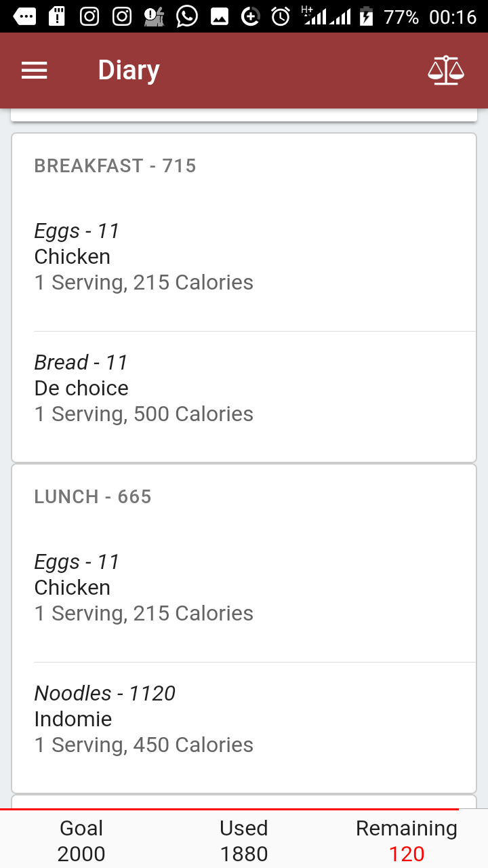The image size is (488, 868).
Task: Tap the battery status icon
Action: click(x=366, y=16)
